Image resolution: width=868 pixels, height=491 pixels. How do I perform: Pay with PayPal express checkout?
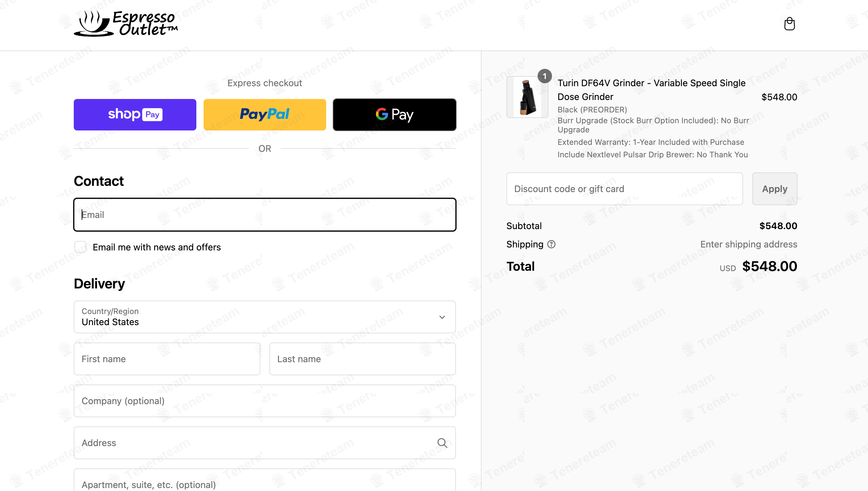[x=265, y=115]
